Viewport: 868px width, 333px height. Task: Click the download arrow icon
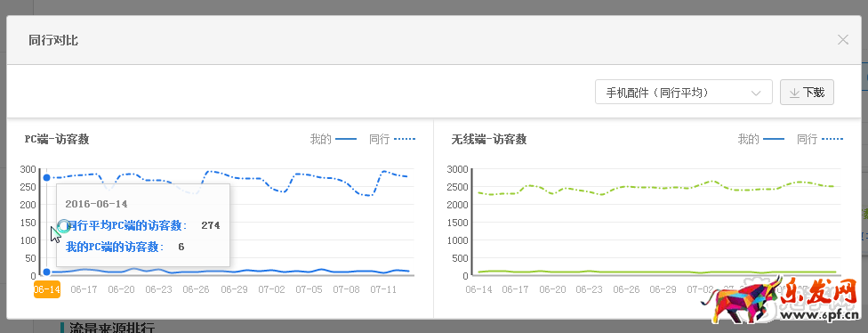[x=794, y=93]
